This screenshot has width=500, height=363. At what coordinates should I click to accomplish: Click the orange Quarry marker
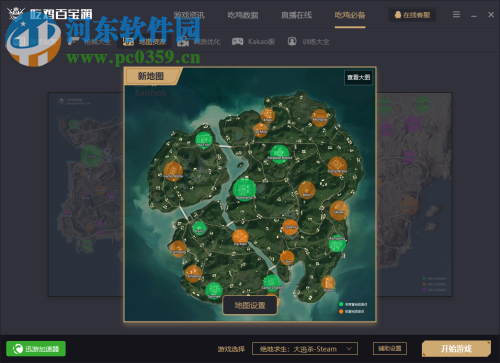click(x=290, y=227)
